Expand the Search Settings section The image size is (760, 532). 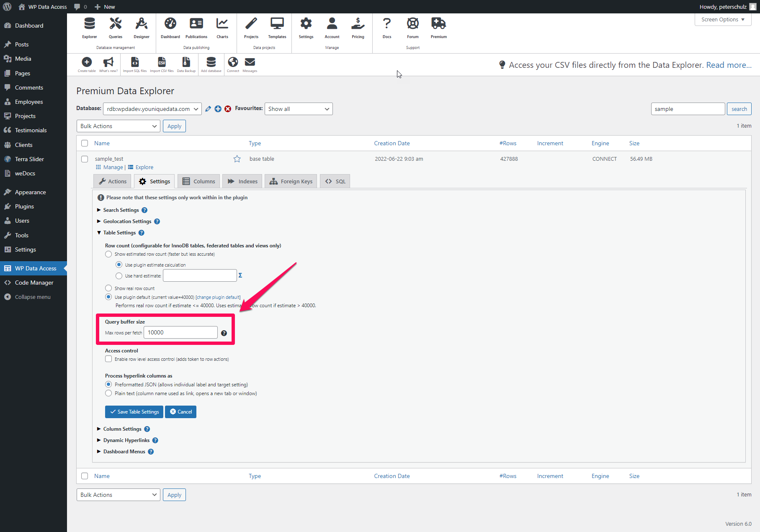click(x=121, y=210)
